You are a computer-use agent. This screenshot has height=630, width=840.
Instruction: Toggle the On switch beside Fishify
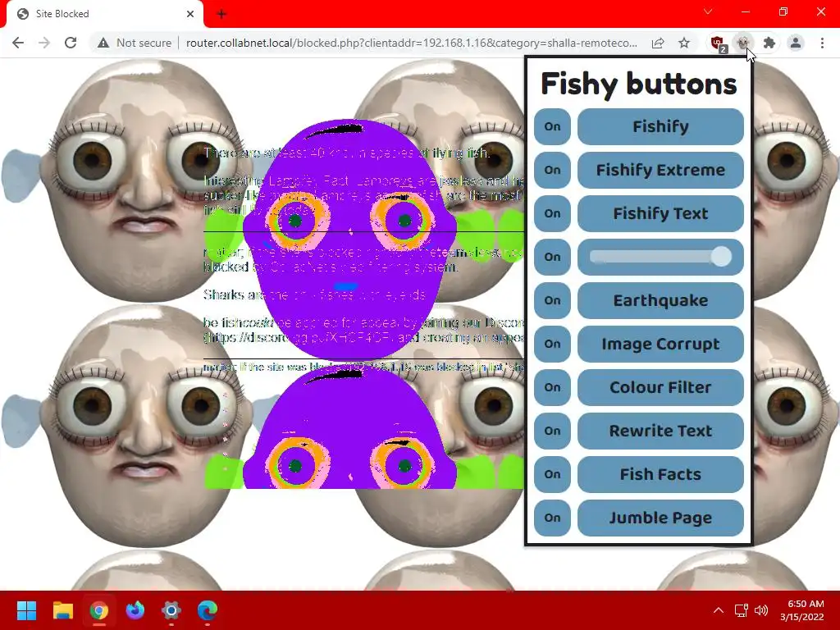(552, 126)
